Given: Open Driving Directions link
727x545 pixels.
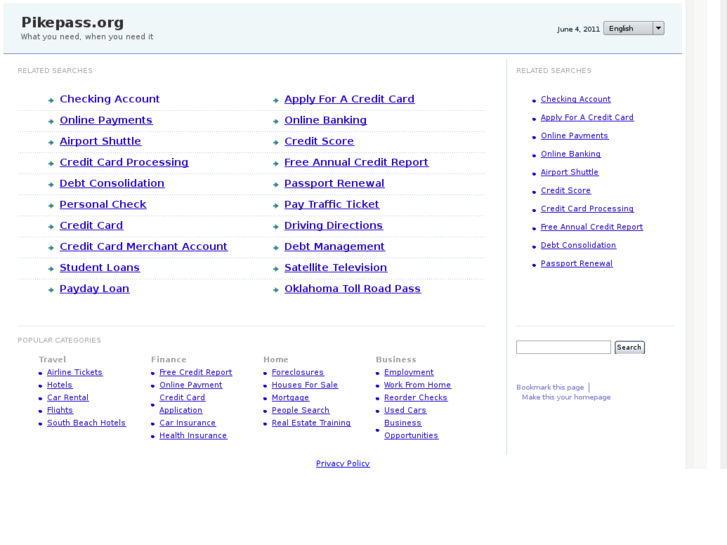Looking at the screenshot, I should click(333, 225).
